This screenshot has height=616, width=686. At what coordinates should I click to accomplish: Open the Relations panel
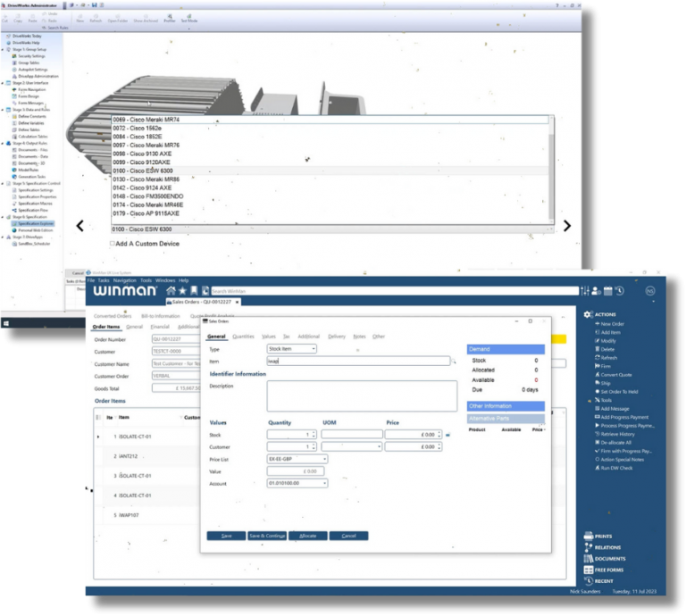click(602, 547)
